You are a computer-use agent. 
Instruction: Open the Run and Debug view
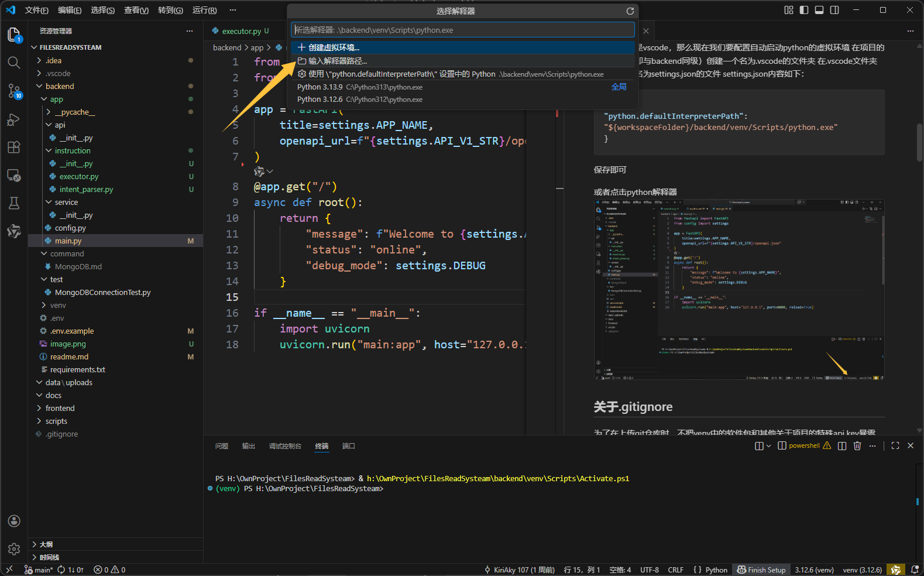click(x=14, y=119)
